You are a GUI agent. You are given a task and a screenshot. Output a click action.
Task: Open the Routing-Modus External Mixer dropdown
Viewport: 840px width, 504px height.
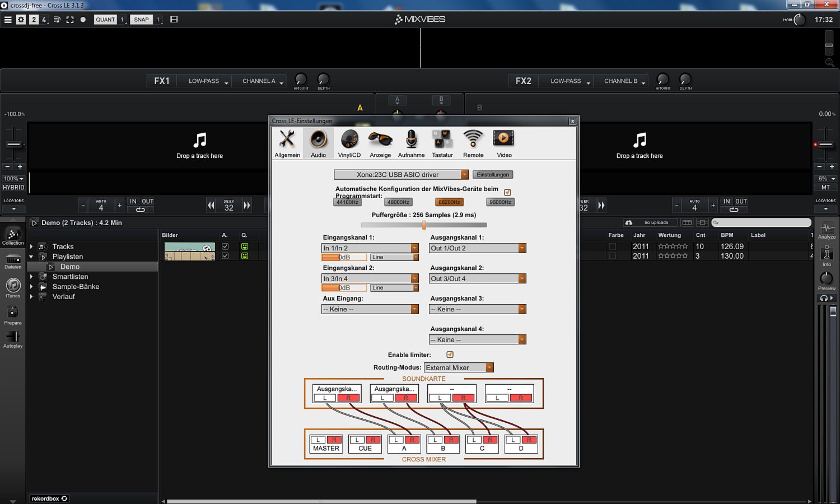point(459,368)
